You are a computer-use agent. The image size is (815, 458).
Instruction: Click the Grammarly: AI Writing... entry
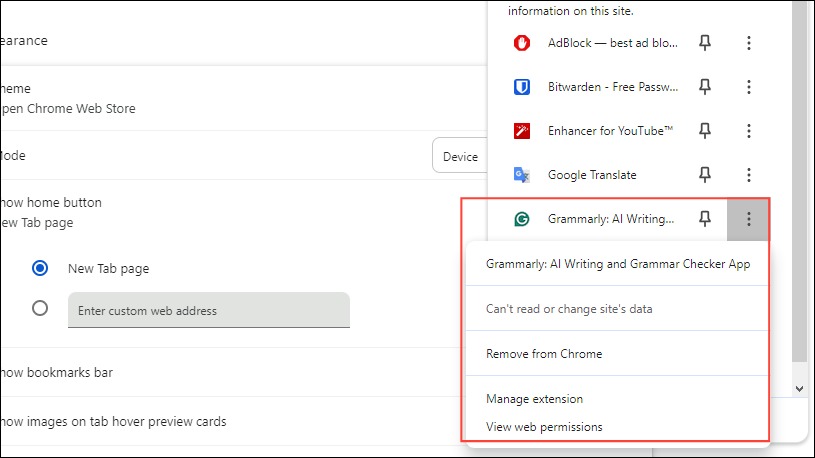click(611, 219)
